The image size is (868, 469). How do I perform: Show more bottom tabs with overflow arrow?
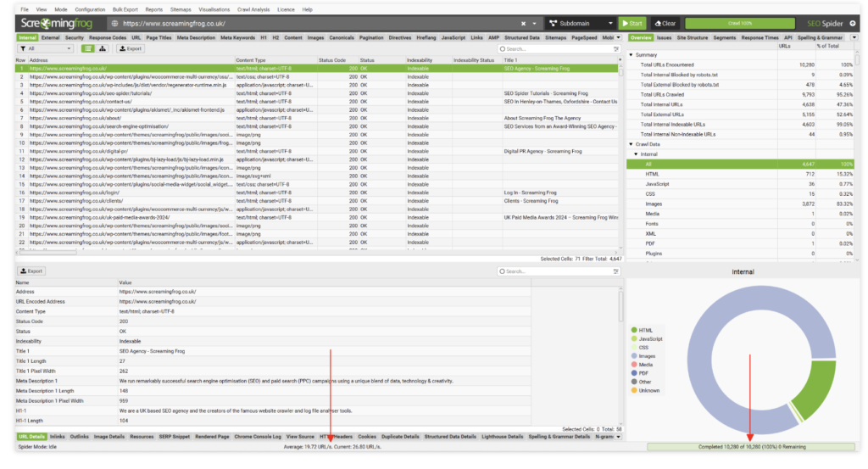pos(618,437)
